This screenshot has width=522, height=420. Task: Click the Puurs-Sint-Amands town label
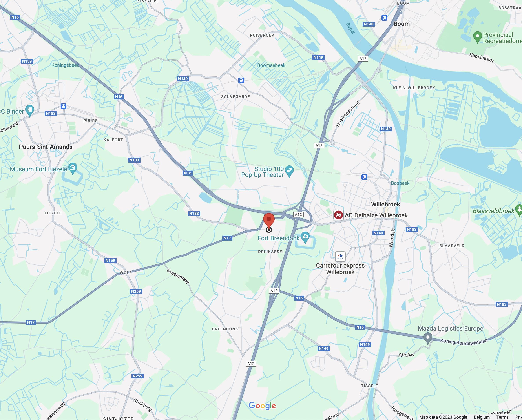tap(46, 147)
